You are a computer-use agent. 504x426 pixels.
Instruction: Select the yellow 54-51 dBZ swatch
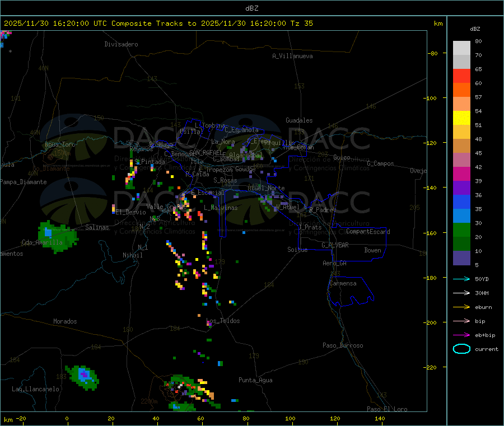(x=461, y=118)
